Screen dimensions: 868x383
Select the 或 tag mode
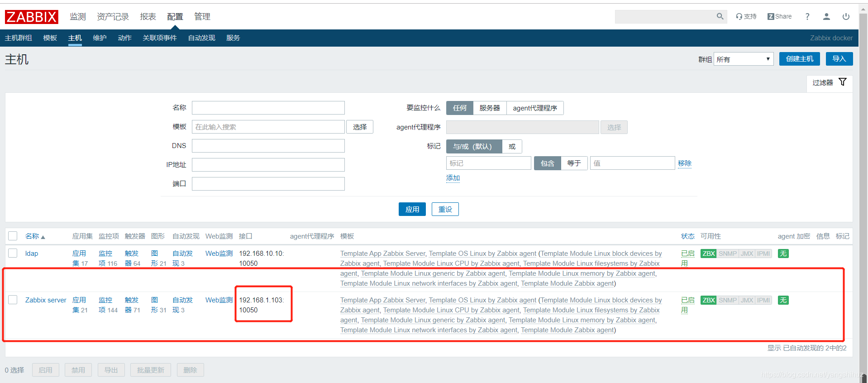(x=512, y=146)
